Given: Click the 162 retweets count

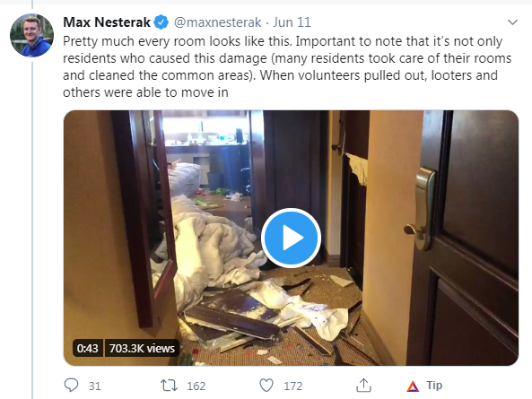Looking at the screenshot, I should click(x=196, y=386).
